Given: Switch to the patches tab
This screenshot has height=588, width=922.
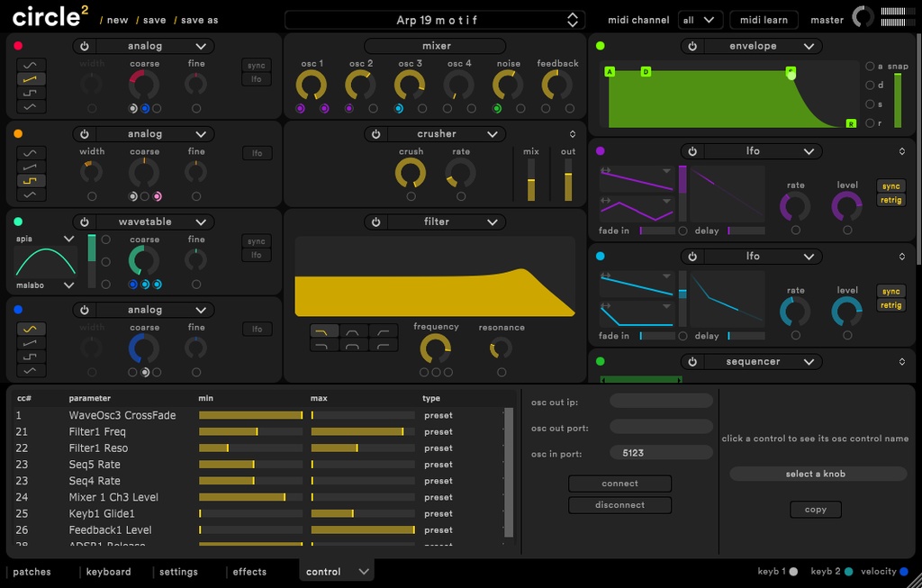Looking at the screenshot, I should pyautogui.click(x=32, y=571).
